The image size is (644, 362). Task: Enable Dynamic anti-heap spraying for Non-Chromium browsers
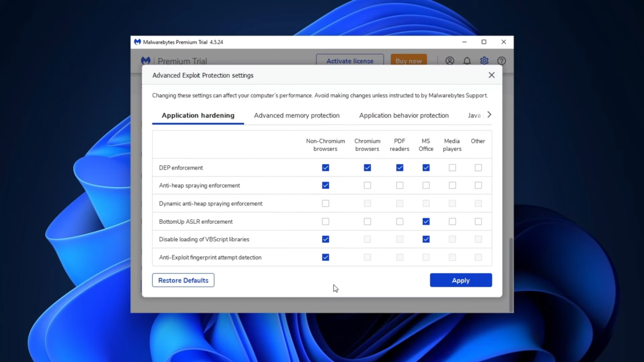325,203
